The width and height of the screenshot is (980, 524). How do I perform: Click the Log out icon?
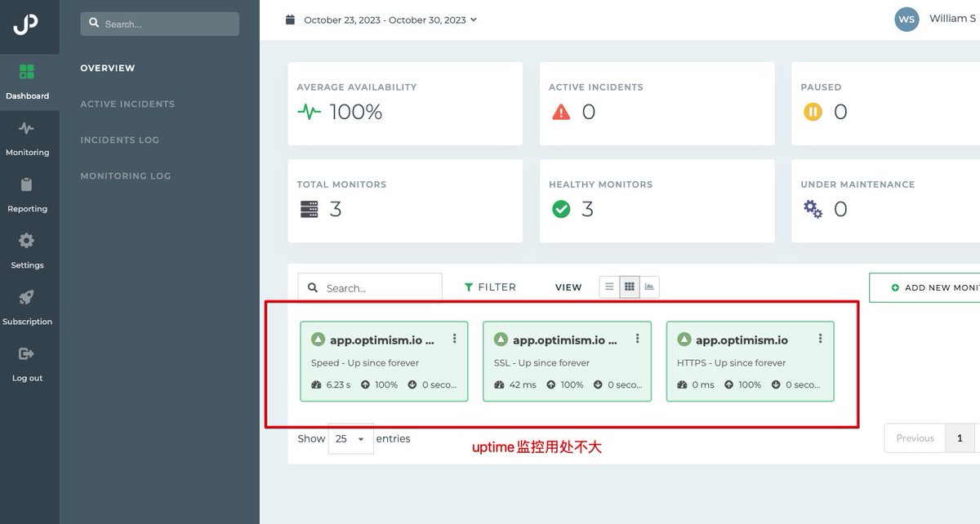pyautogui.click(x=27, y=353)
